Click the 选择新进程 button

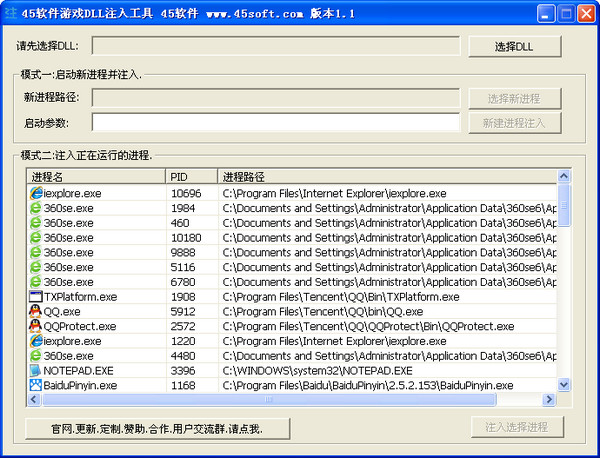pyautogui.click(x=515, y=99)
